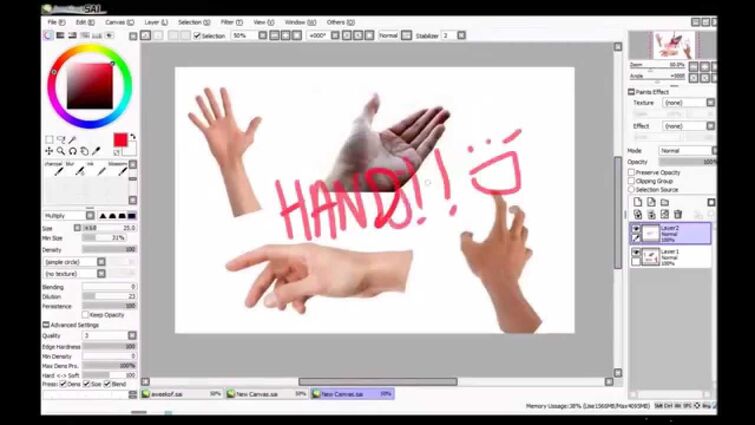The width and height of the screenshot is (755, 425).
Task: Choose the charcoal brush preset
Action: pyautogui.click(x=57, y=168)
